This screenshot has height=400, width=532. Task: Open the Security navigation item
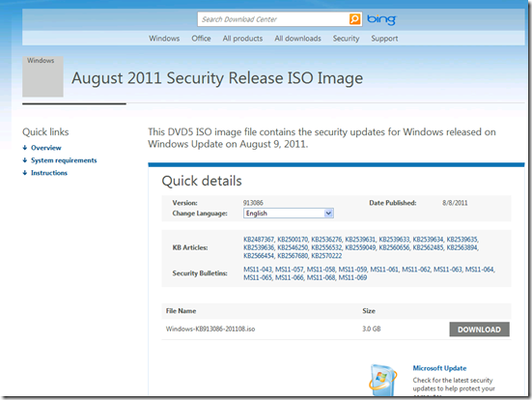346,39
